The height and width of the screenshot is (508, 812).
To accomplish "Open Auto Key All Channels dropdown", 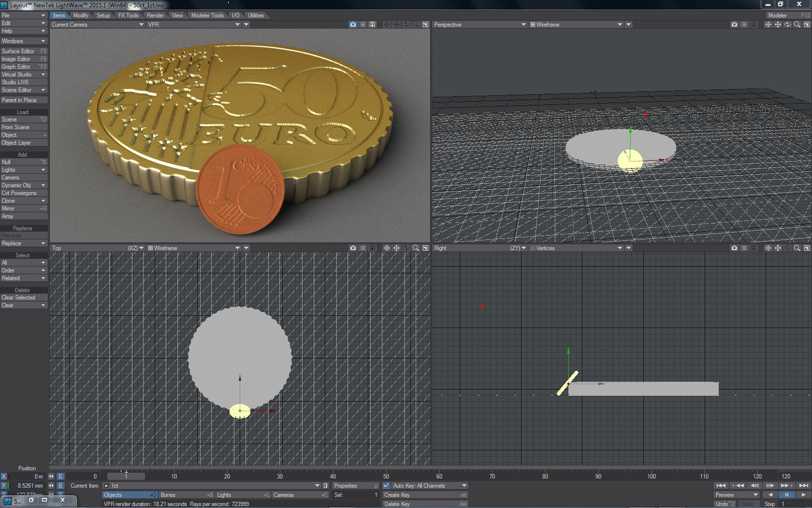I will click(x=430, y=485).
